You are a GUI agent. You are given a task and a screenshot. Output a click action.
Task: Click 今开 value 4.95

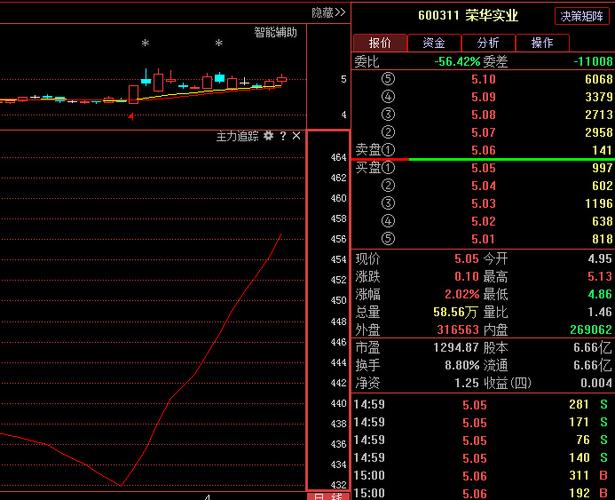(600, 259)
